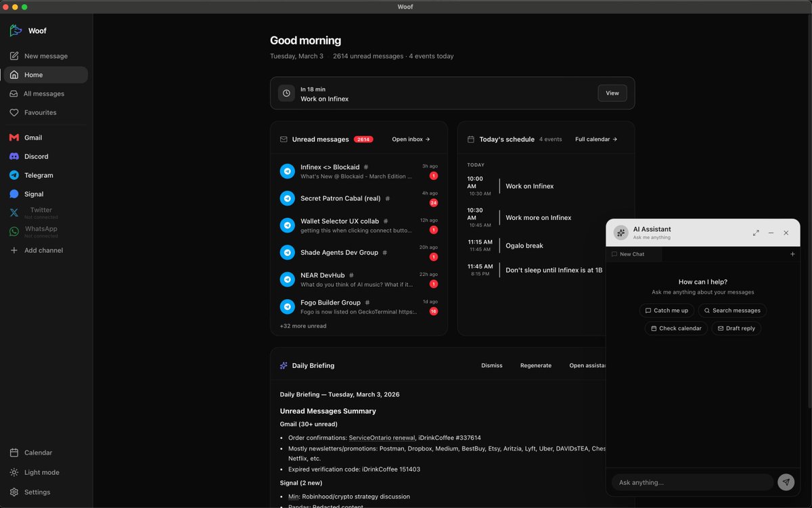The height and width of the screenshot is (508, 812).
Task: Click Telegram avatar beside Fogo Builder Group
Action: (288, 306)
